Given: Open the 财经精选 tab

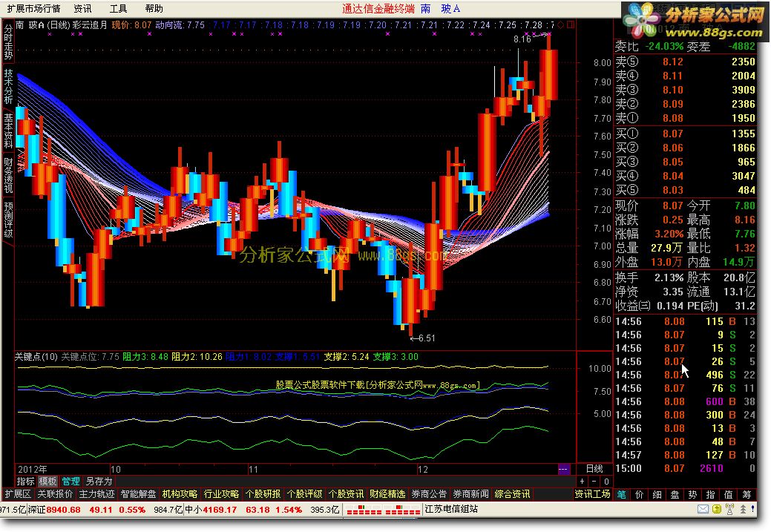Looking at the screenshot, I should pos(387,494).
